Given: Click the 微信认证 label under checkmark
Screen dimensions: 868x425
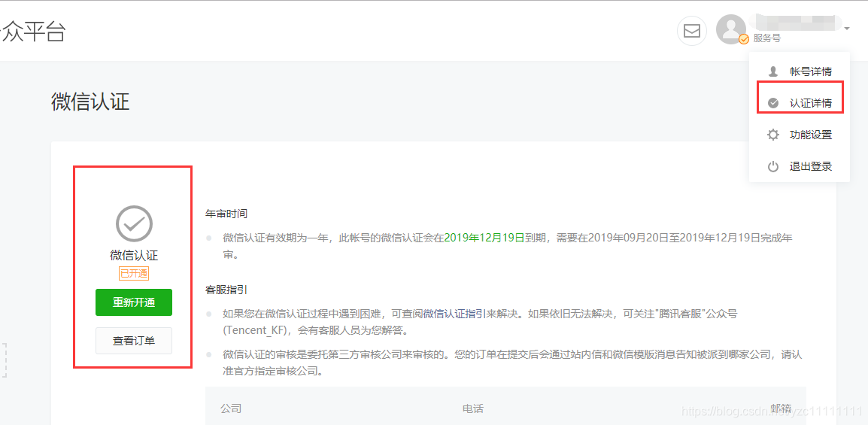Looking at the screenshot, I should coord(134,256).
